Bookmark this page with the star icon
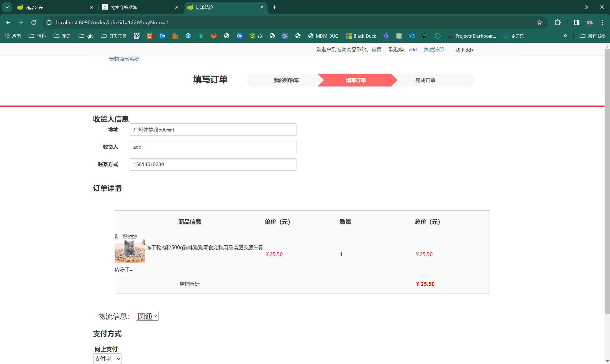The width and height of the screenshot is (610, 364). click(x=539, y=23)
